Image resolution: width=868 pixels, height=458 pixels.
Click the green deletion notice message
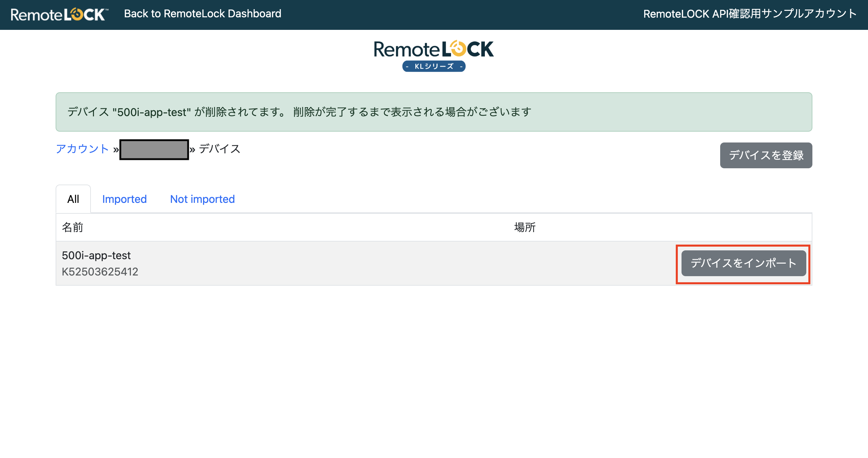pos(434,112)
